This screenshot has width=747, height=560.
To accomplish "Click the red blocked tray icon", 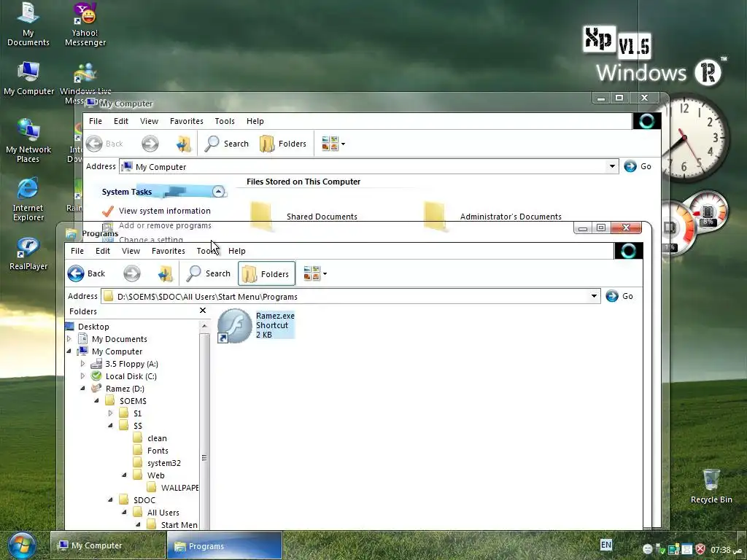I will (700, 550).
